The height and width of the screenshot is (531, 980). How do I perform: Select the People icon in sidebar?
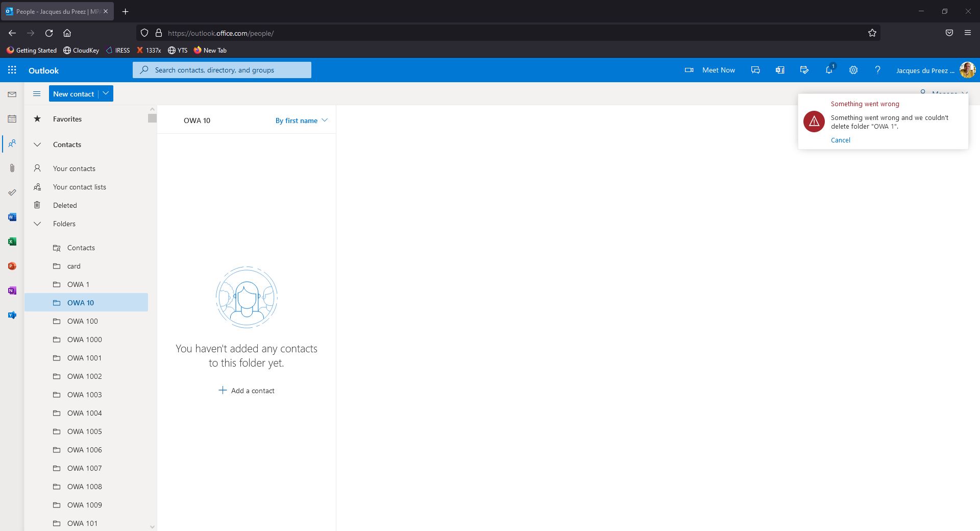(x=12, y=143)
